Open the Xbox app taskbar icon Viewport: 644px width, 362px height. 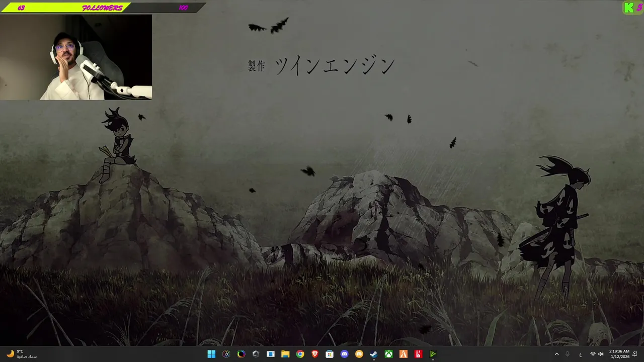[389, 354]
